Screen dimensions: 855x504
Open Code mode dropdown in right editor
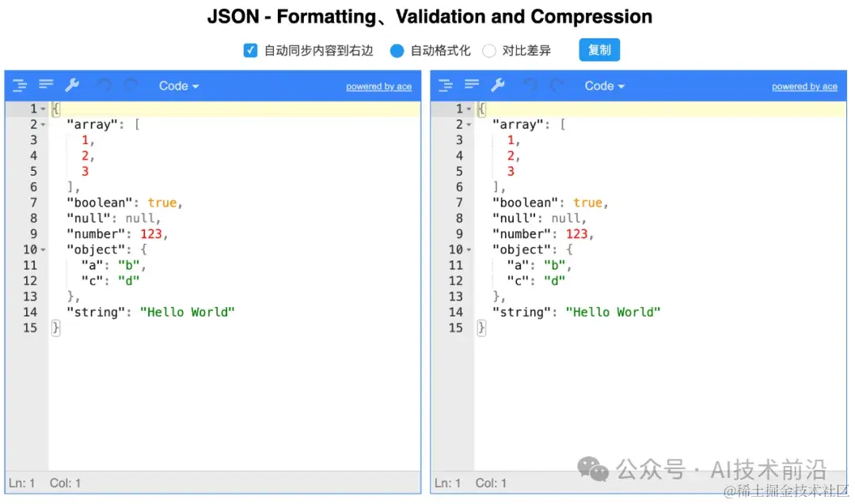coord(605,85)
